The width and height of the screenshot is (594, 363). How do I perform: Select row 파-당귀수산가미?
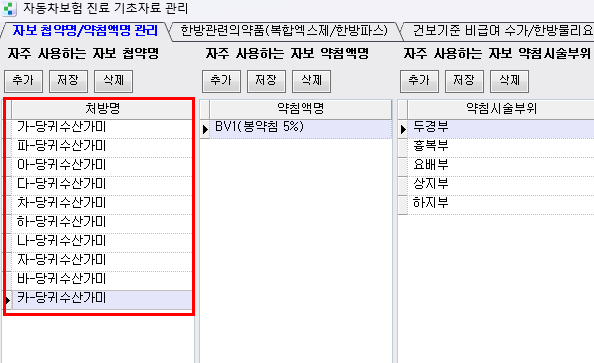(x=102, y=148)
